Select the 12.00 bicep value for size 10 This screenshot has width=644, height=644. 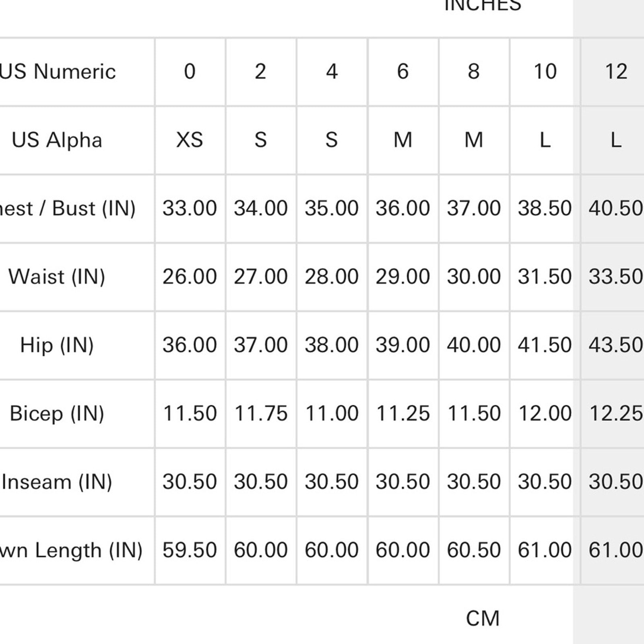click(545, 414)
